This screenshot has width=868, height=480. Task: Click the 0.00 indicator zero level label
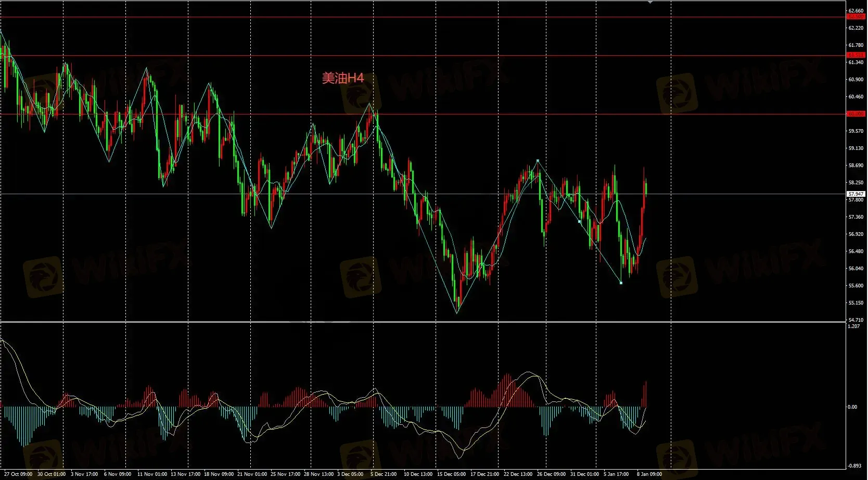[x=852, y=407]
